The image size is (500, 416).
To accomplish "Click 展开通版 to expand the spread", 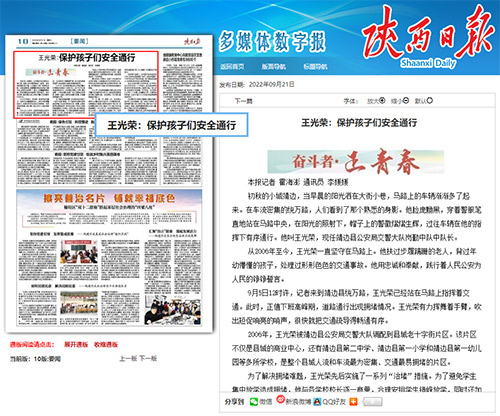I will (x=76, y=345).
